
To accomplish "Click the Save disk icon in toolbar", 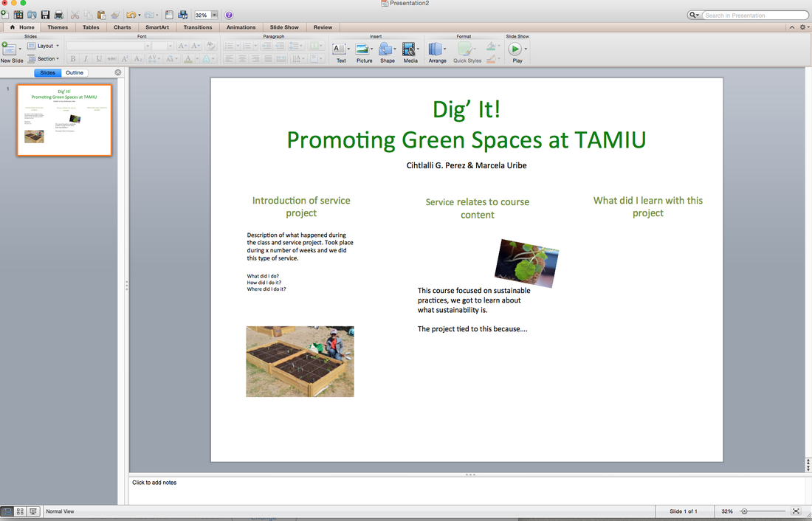I will [45, 15].
